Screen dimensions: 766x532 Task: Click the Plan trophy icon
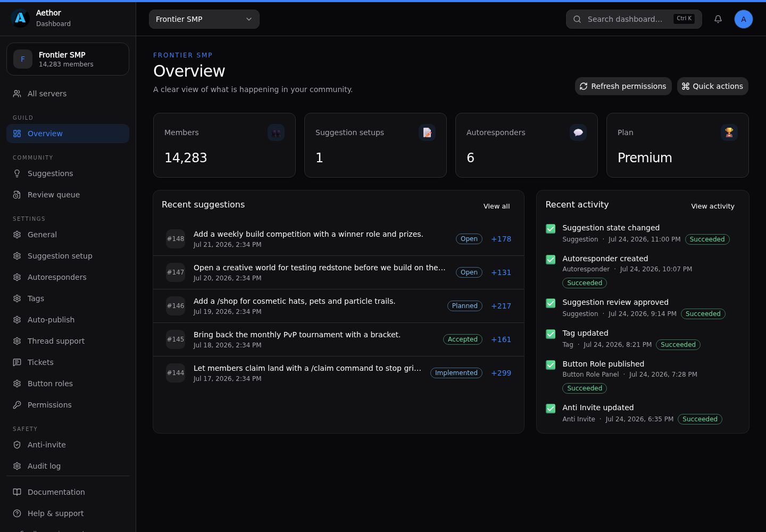click(729, 132)
